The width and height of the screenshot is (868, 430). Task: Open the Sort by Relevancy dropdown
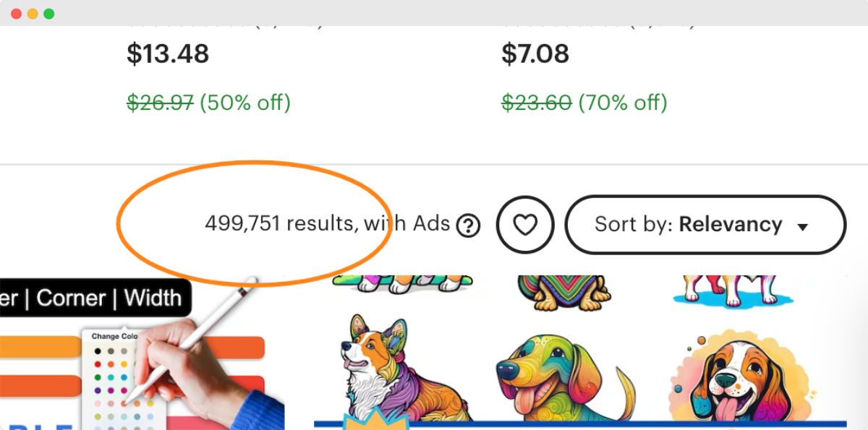pyautogui.click(x=705, y=225)
